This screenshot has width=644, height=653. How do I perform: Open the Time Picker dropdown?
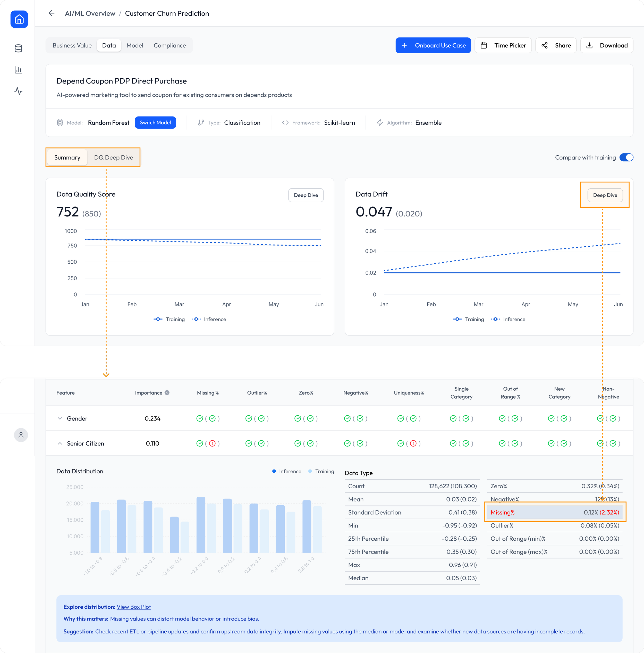click(x=503, y=45)
